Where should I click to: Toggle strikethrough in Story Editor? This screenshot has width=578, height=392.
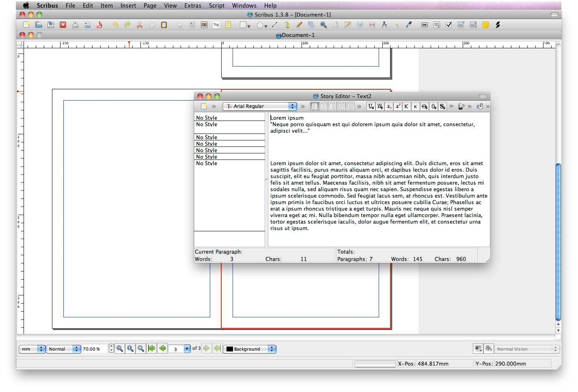tap(425, 106)
